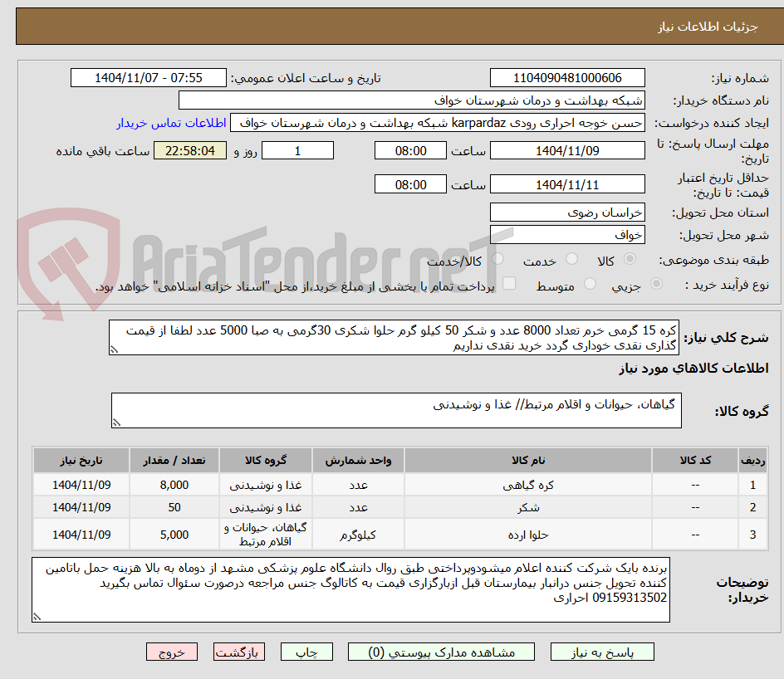
Task: Click the کد کالا column header
Action: (x=695, y=460)
